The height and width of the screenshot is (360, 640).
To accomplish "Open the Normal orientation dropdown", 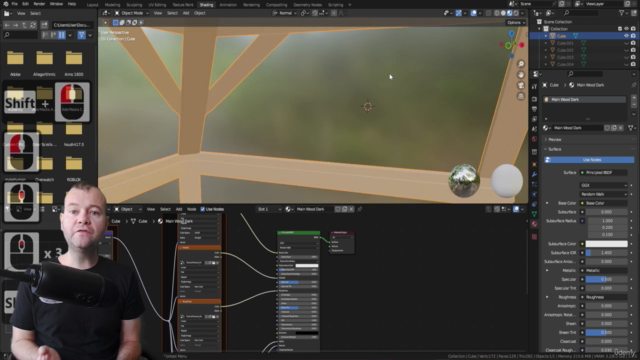I will 284,13.
